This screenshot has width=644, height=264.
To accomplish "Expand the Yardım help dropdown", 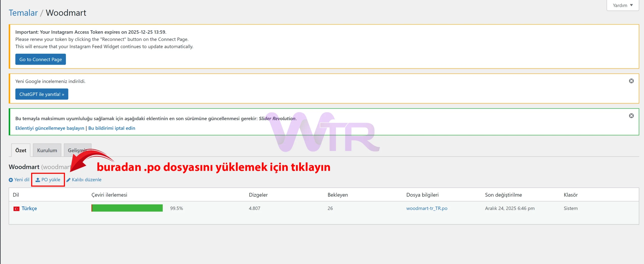I will [x=622, y=5].
